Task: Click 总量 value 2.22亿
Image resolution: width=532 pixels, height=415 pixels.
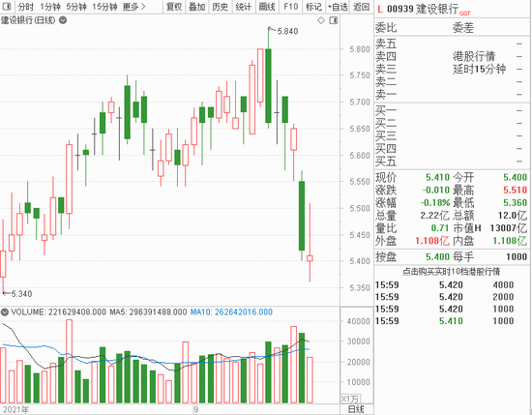Action: 434,215
